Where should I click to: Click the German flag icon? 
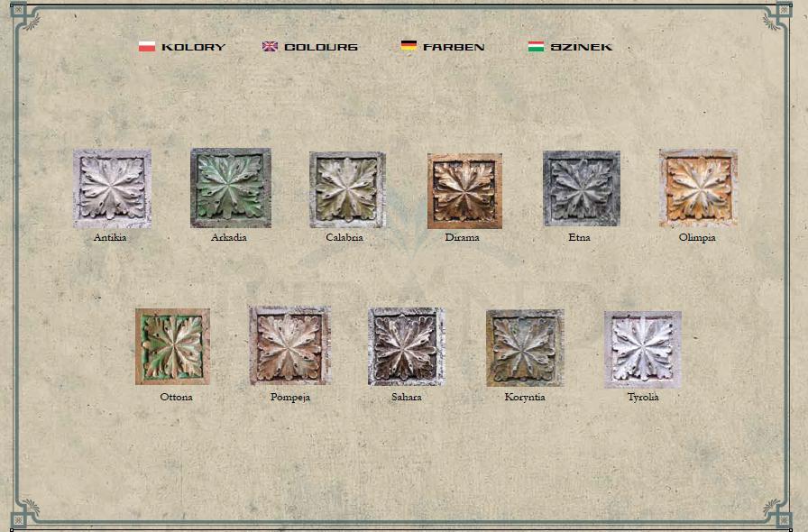(x=409, y=46)
